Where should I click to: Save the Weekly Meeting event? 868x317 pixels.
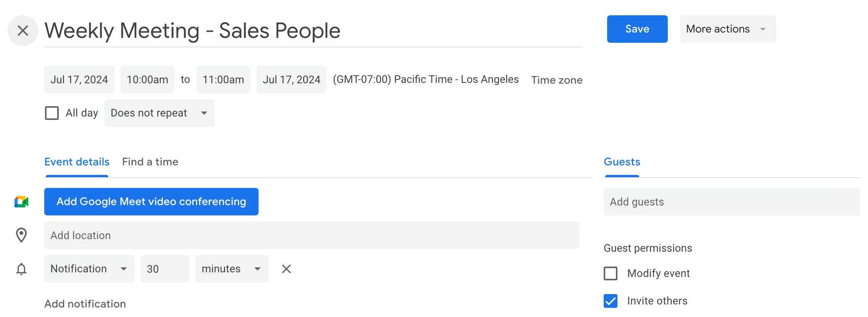point(637,29)
